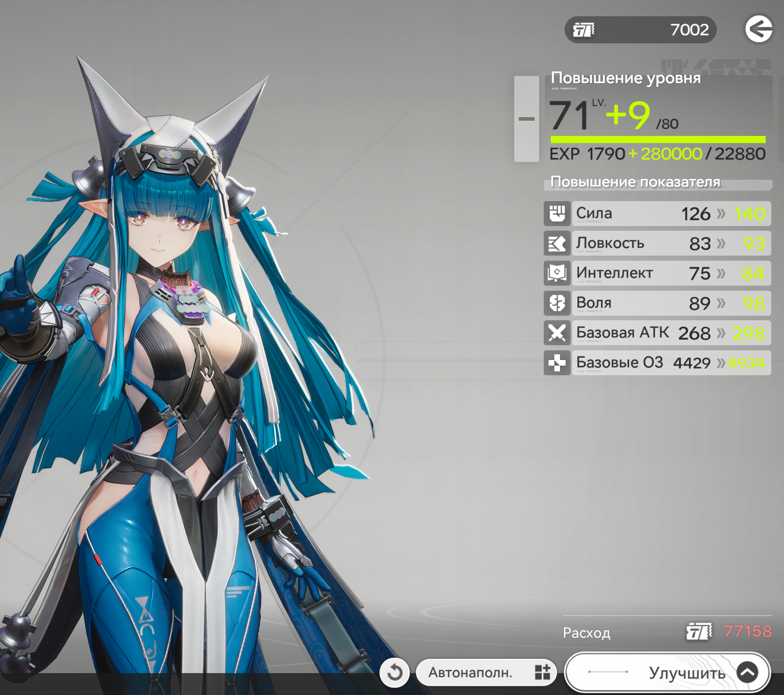Click the new Базовая АТК value 298

pos(748,333)
